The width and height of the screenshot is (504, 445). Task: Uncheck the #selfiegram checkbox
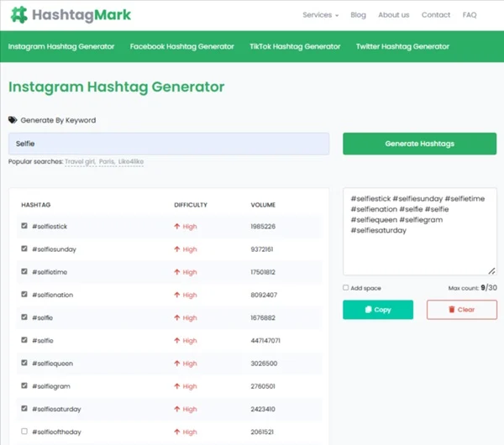24,385
